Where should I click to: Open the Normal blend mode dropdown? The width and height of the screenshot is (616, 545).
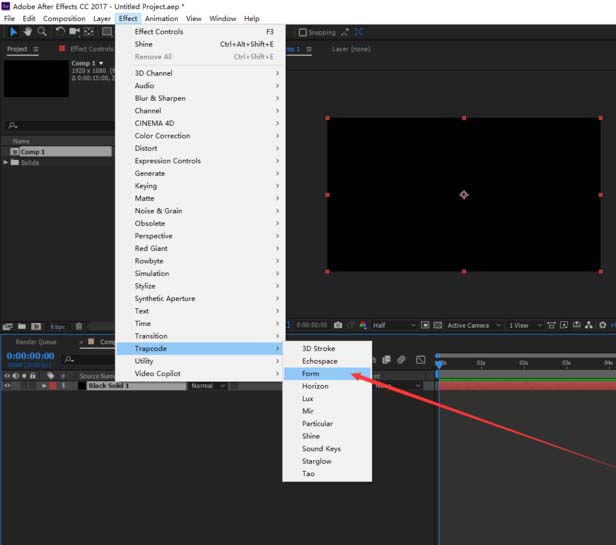(x=208, y=385)
